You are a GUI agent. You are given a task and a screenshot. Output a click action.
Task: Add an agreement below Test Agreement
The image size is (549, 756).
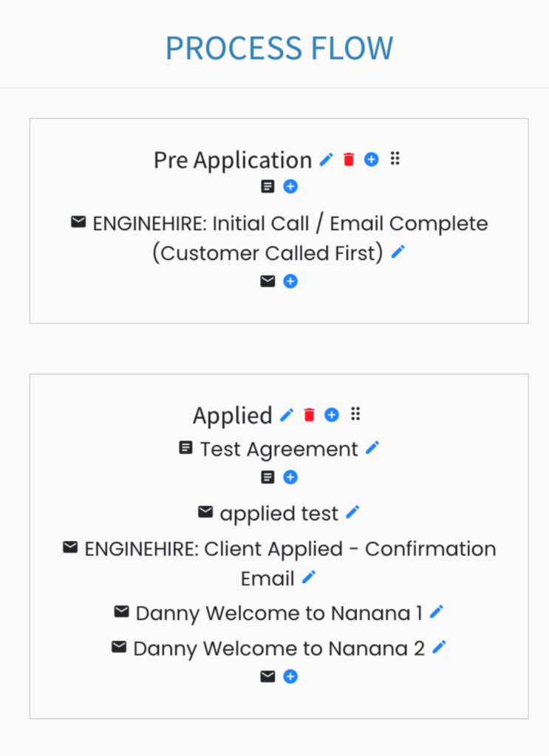tap(290, 477)
